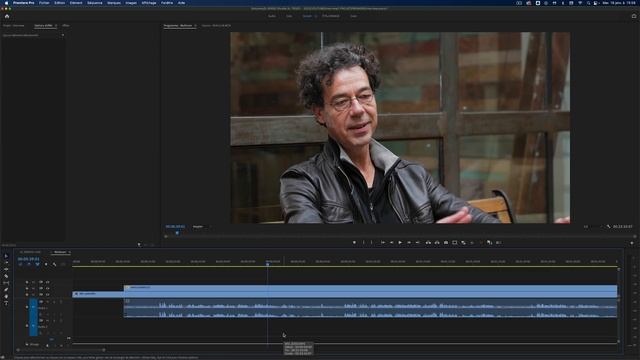This screenshot has height=360, width=640.
Task: Toggle lock on Audio 2 track
Action: (x=27, y=326)
